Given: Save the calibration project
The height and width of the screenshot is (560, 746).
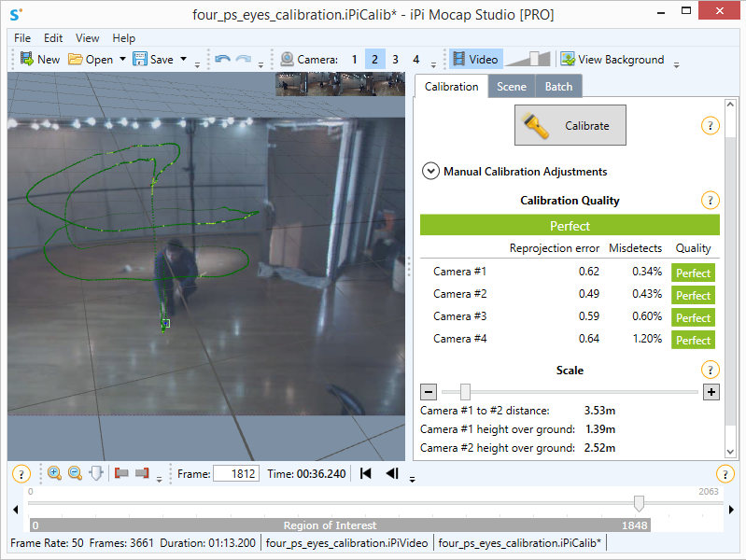Looking at the screenshot, I should tap(153, 59).
